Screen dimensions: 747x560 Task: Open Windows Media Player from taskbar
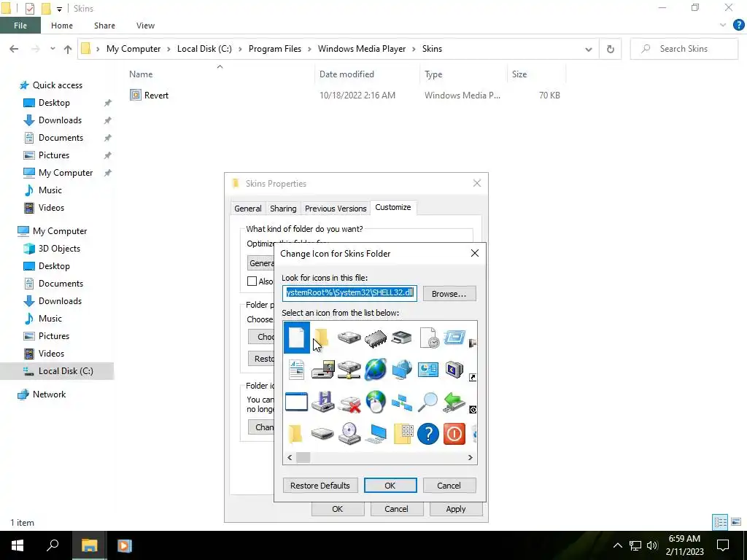(124, 545)
